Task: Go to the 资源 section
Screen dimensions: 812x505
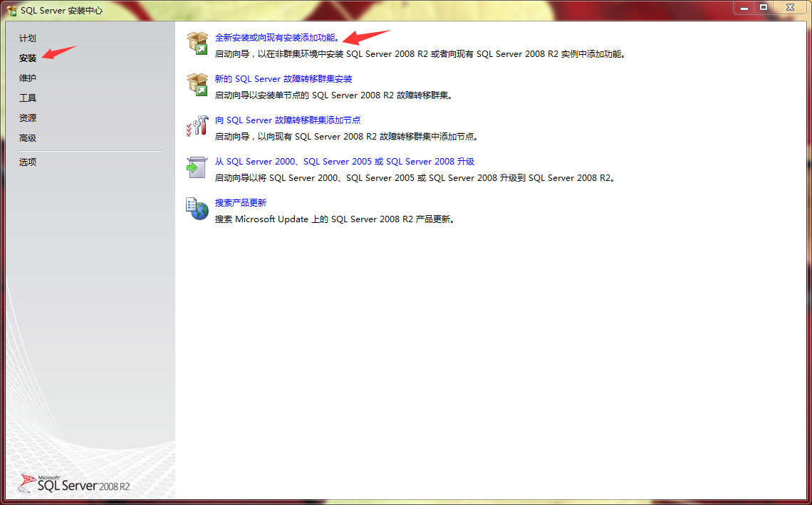Action: click(28, 118)
